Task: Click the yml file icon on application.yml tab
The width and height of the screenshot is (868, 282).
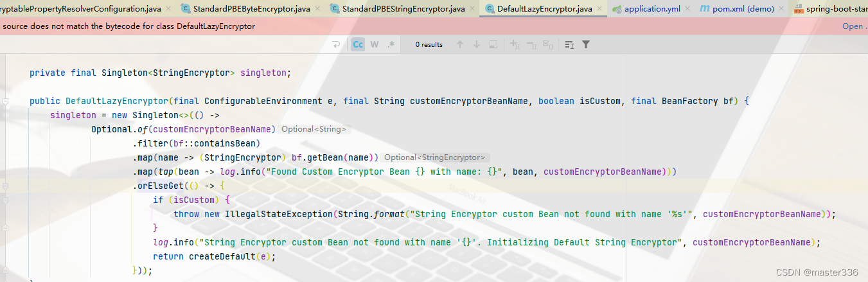Action: 617,9
